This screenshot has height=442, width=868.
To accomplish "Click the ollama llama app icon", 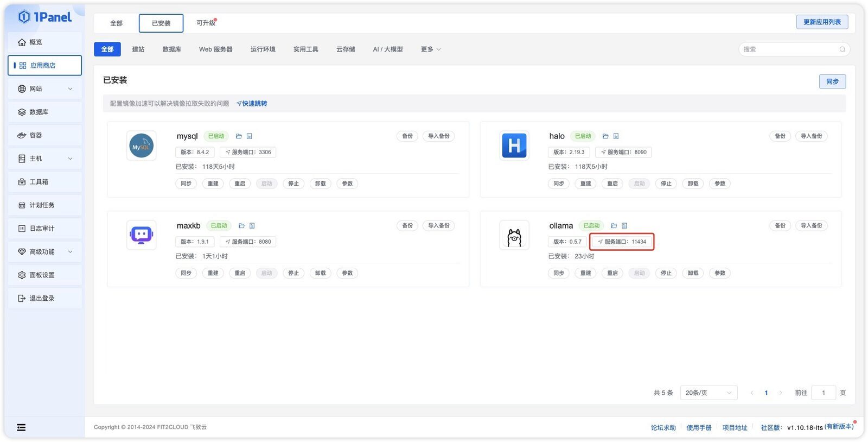I will click(x=514, y=235).
